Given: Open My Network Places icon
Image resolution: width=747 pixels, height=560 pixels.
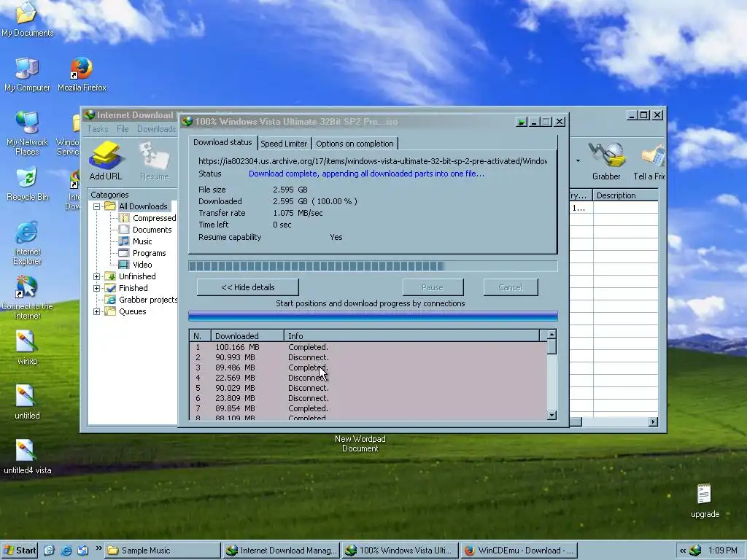Looking at the screenshot, I should [x=27, y=133].
